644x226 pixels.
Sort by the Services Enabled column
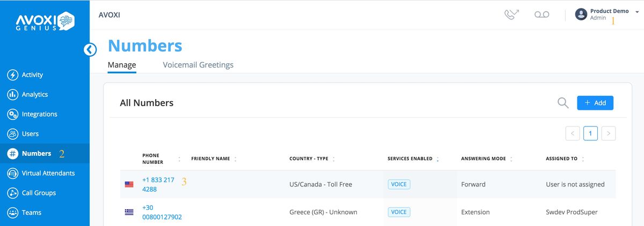(x=437, y=159)
